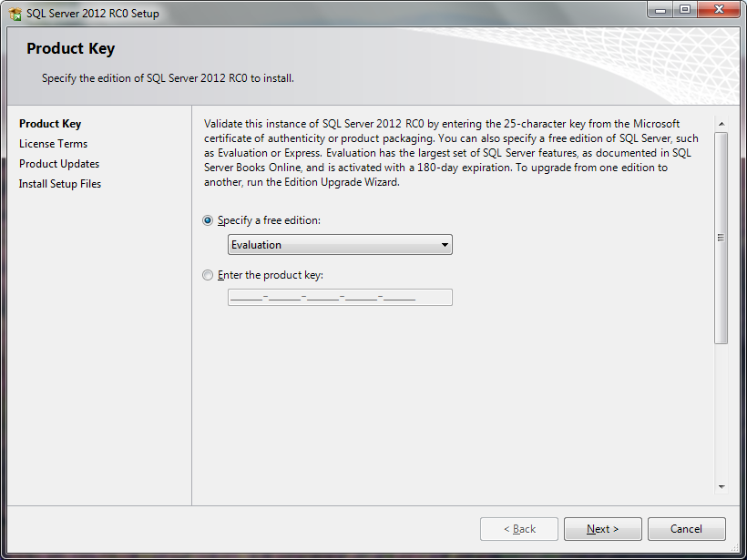Click the vertical scrollbar thumb

721,238
